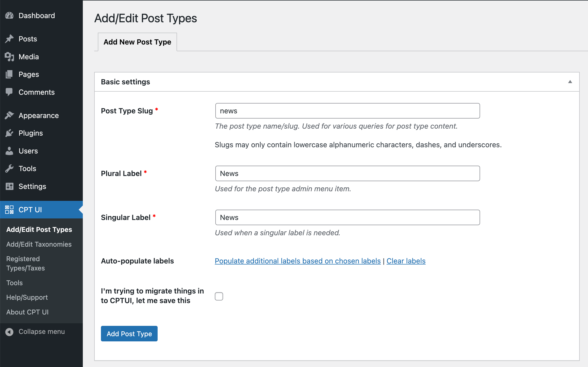
Task: Select the Singular Label input field
Action: click(x=348, y=217)
